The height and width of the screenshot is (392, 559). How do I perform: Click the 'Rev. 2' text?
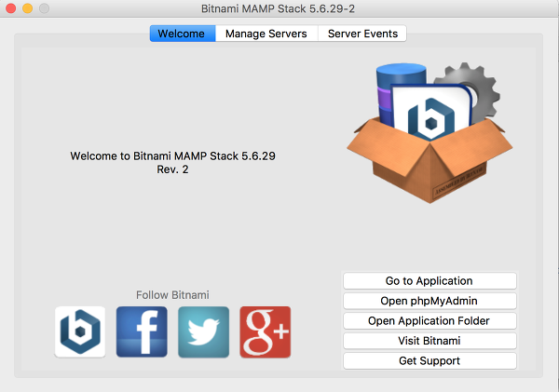[x=172, y=169]
